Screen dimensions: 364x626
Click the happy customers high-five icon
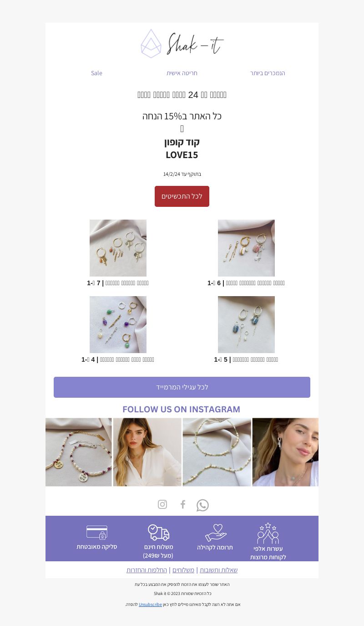coord(268,533)
